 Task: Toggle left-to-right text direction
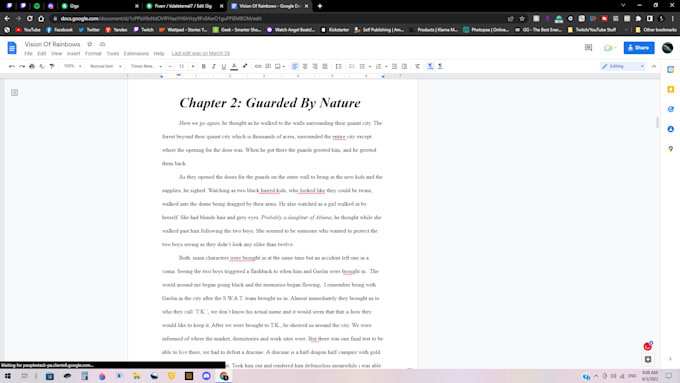430,66
